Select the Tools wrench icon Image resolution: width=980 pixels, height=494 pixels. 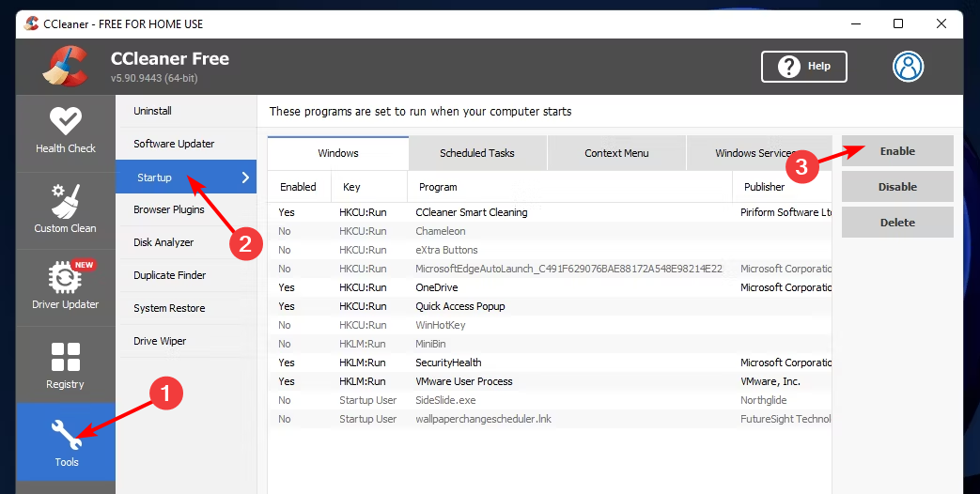(x=67, y=434)
